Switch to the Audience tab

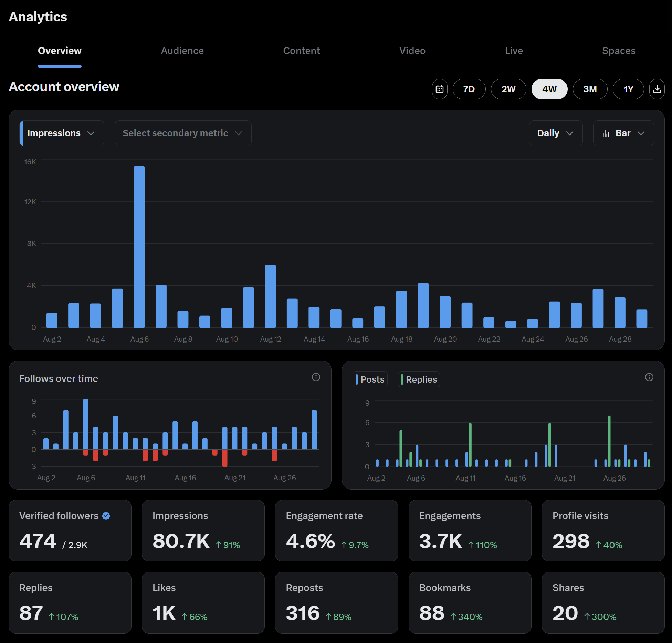pyautogui.click(x=182, y=51)
